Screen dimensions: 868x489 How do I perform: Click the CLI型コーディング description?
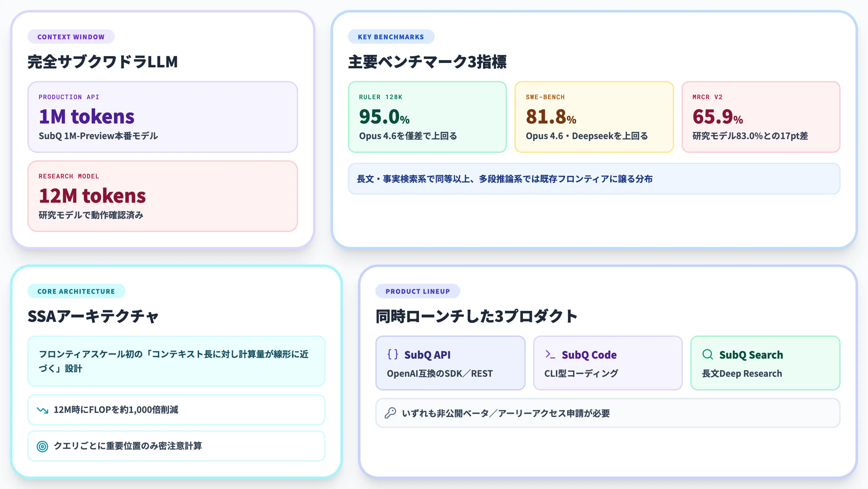tap(581, 373)
